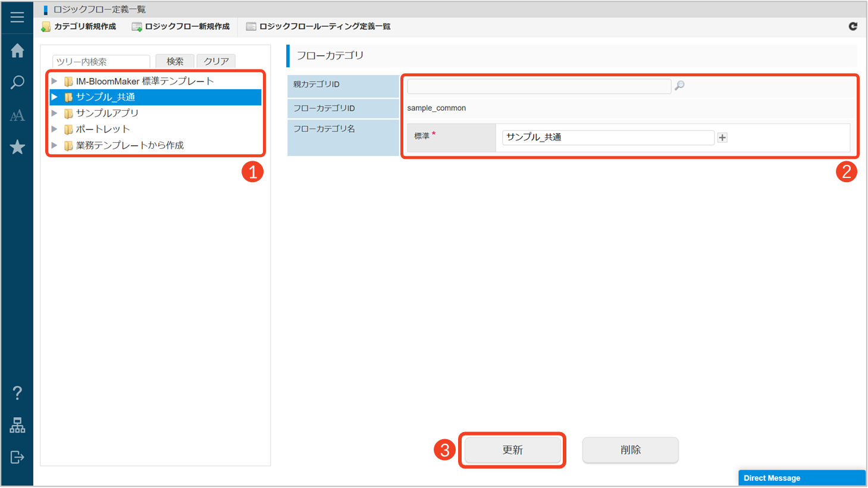Go to home via sidebar icon

point(17,51)
